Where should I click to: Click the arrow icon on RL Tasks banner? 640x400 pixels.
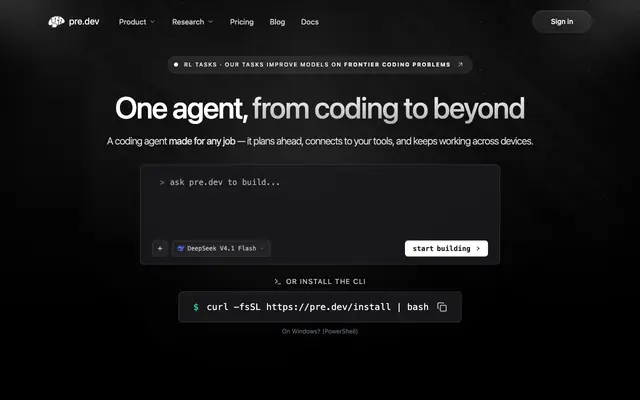[460, 64]
